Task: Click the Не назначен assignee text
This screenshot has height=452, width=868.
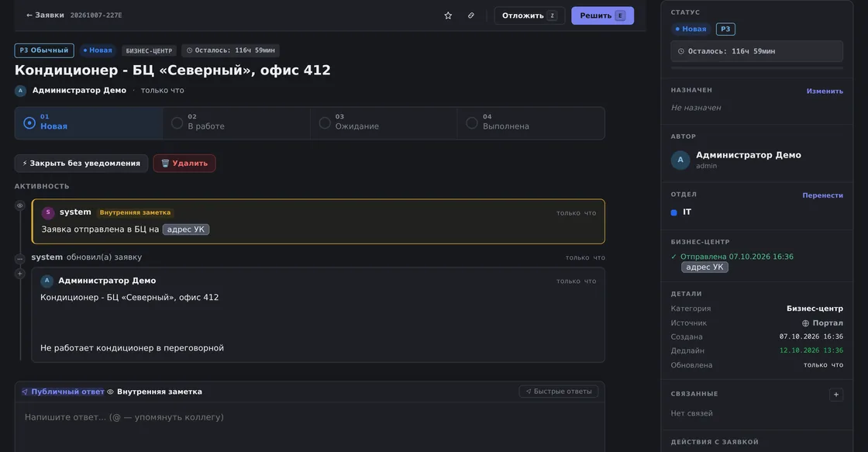Action: (696, 108)
